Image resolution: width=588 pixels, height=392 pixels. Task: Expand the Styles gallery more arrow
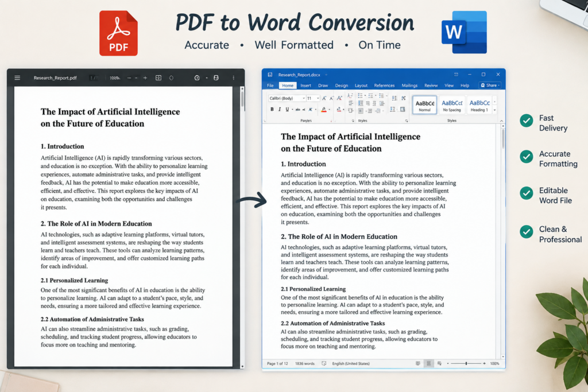pos(494,110)
